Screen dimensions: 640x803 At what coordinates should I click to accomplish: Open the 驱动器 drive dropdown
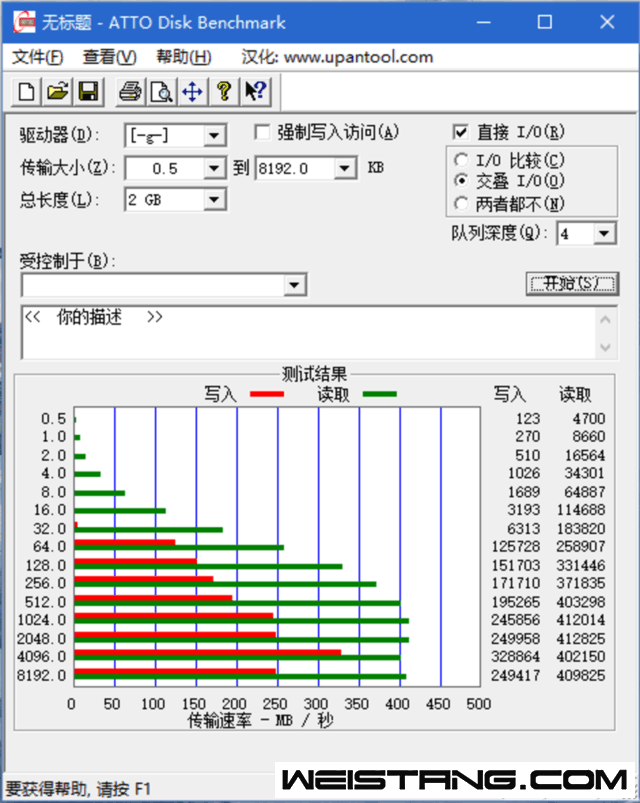[215, 136]
